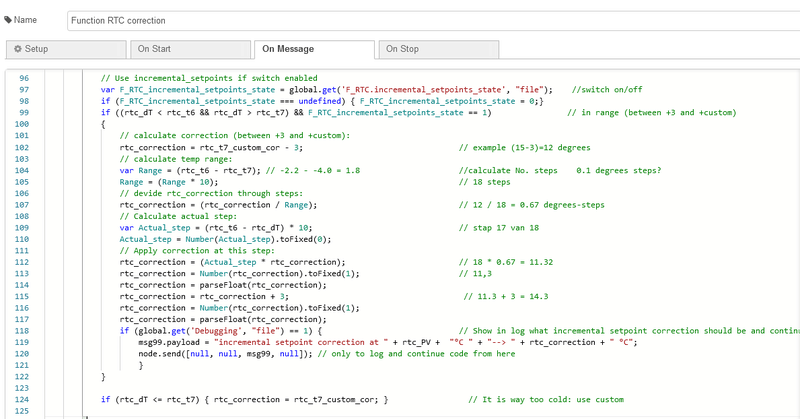The image size is (800, 419).
Task: Click 'node.send' on line 120
Action: pos(160,354)
